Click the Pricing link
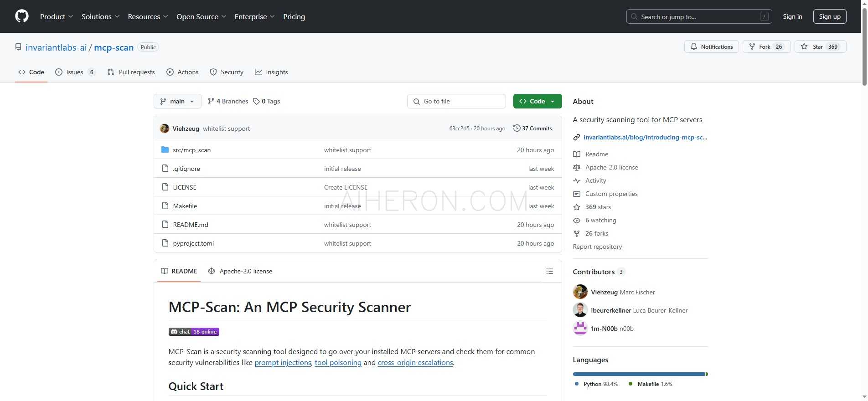The width and height of the screenshot is (868, 401). point(294,16)
